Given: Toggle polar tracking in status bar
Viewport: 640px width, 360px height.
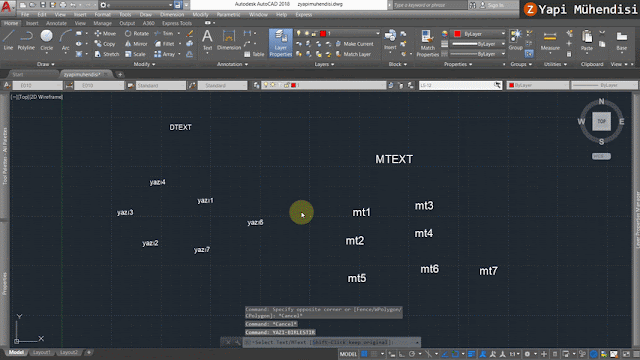Looking at the screenshot, I should pos(412,354).
